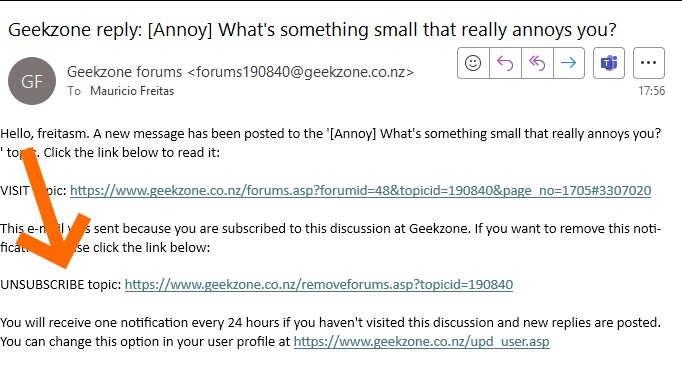
Task: Select the forums190840@geekzone.co.nz sender address
Action: (301, 72)
